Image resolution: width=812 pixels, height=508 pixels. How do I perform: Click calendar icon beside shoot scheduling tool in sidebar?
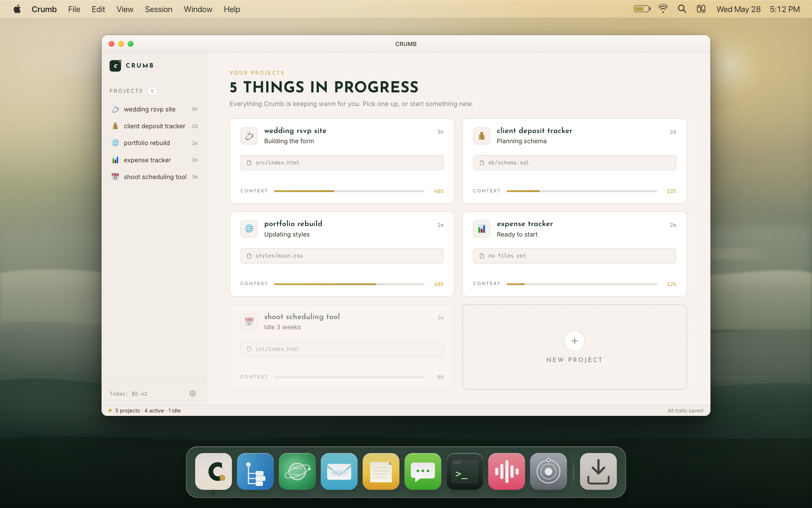click(115, 177)
